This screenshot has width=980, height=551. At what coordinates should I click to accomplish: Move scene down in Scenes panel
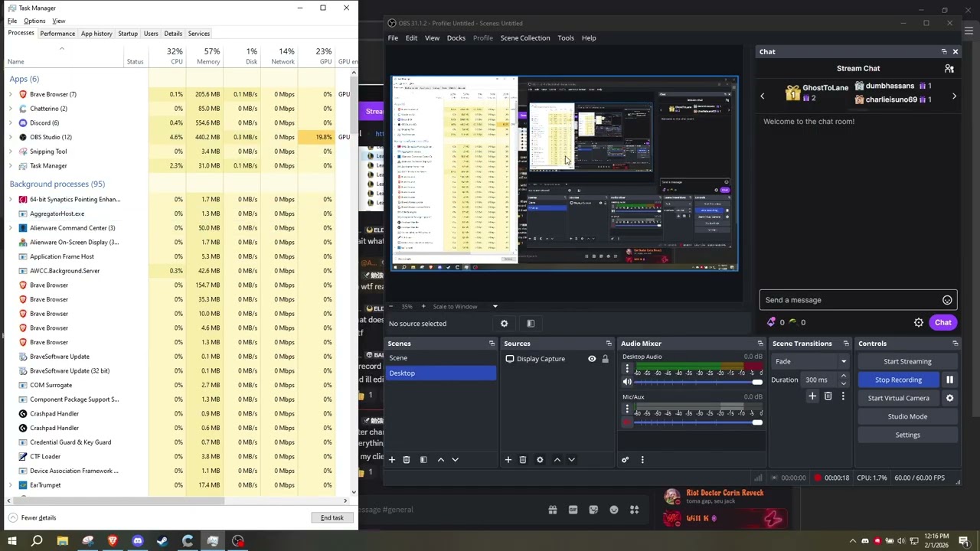455,460
